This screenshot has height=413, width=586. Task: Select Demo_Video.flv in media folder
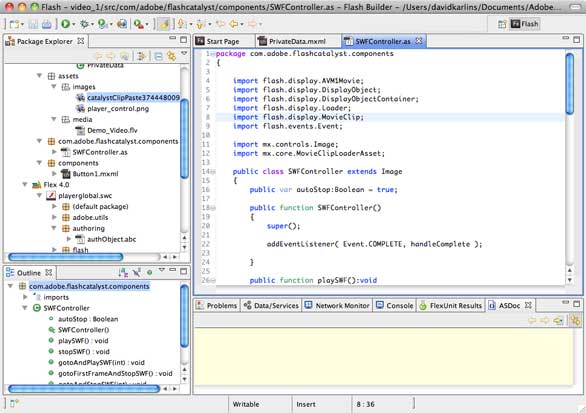[x=112, y=130]
